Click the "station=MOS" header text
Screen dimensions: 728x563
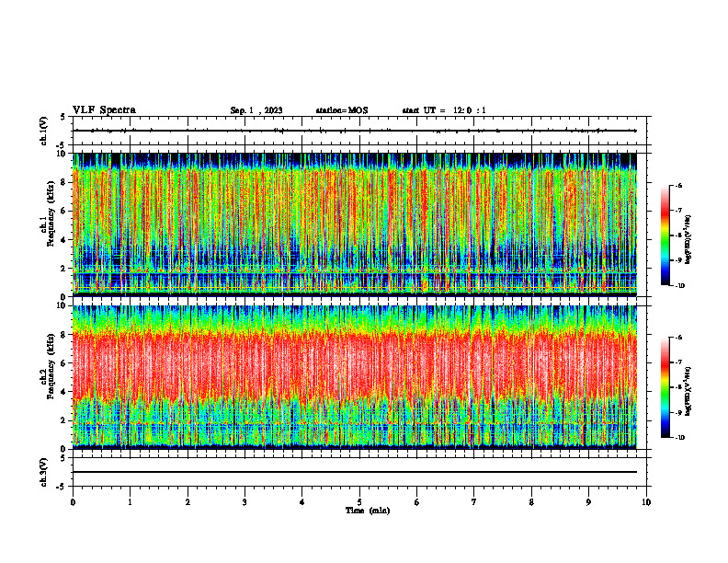[342, 110]
